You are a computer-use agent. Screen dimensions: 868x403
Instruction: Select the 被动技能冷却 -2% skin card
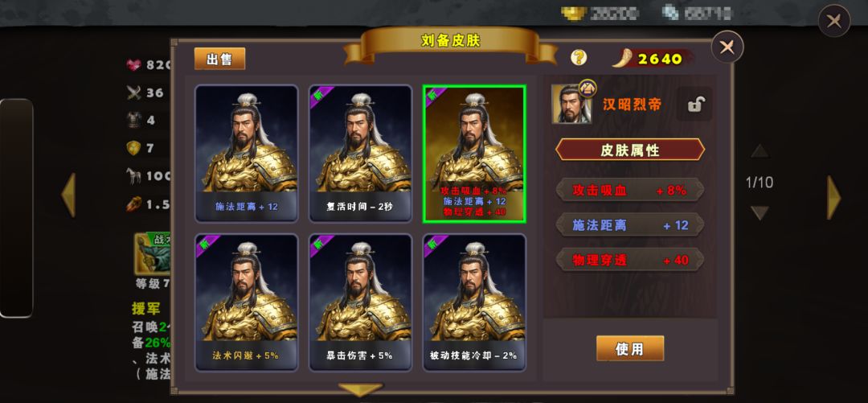(474, 302)
